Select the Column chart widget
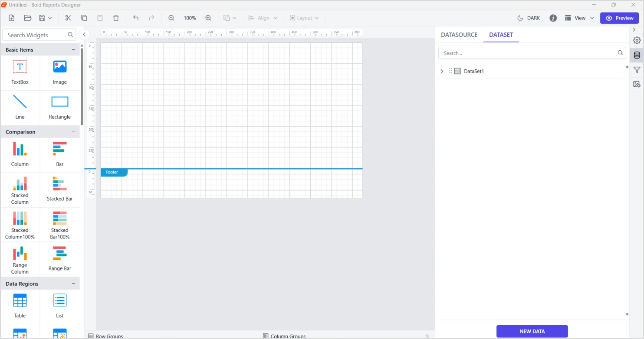This screenshot has height=339, width=644. [x=20, y=155]
